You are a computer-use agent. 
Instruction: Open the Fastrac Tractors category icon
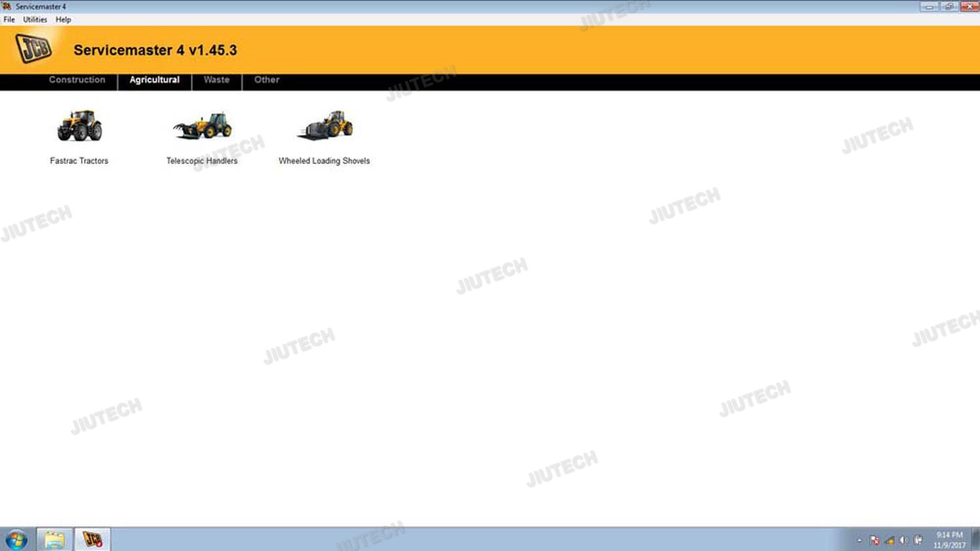79,126
